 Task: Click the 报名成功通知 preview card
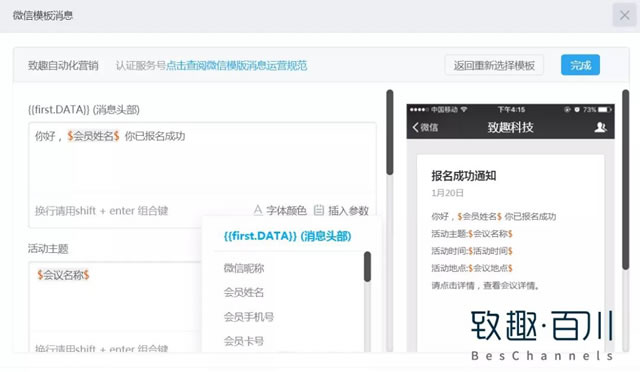(x=510, y=253)
